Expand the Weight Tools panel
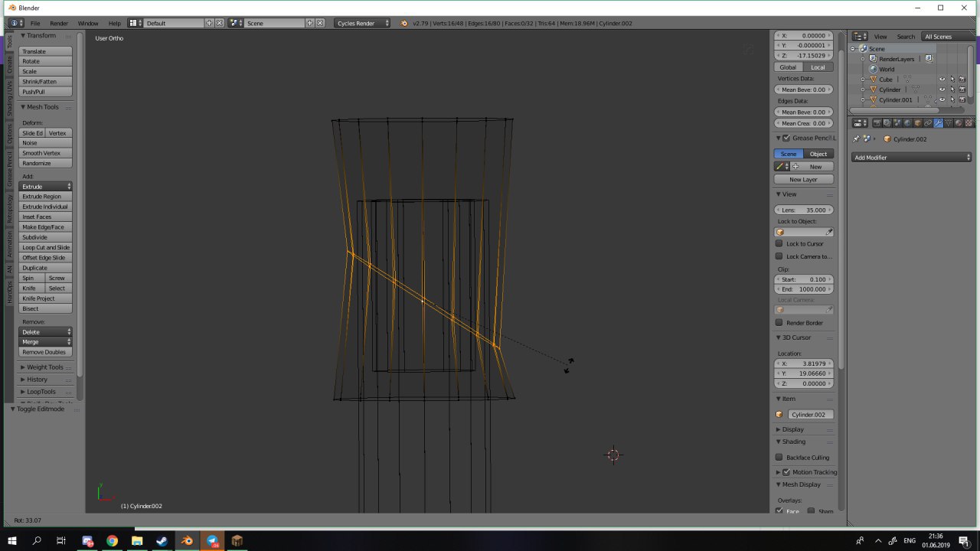Viewport: 980px width, 551px height. [46, 367]
